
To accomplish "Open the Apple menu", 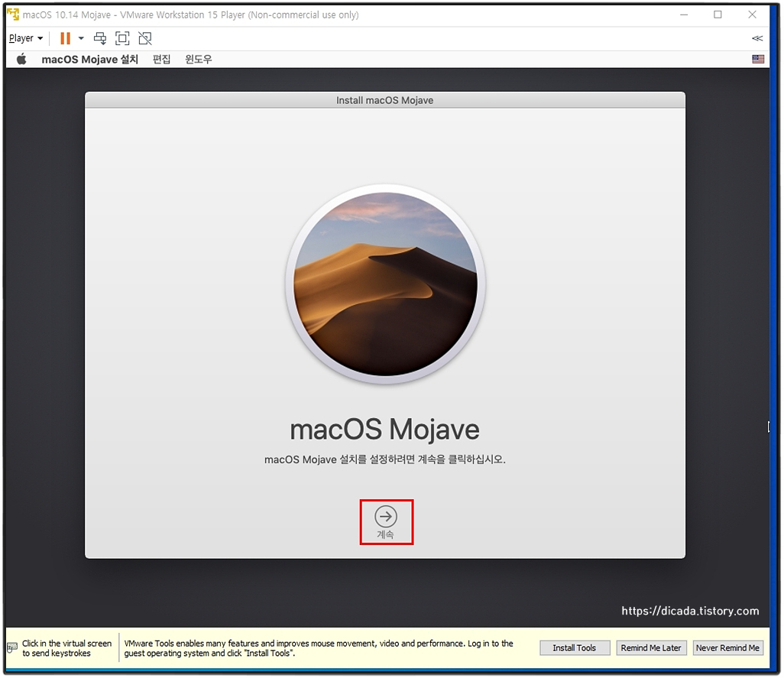I will [21, 60].
